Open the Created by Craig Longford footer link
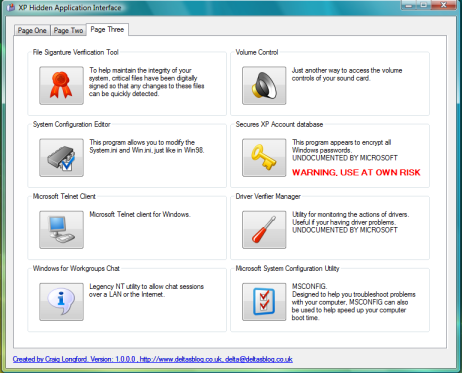The image size is (462, 373). 153,359
